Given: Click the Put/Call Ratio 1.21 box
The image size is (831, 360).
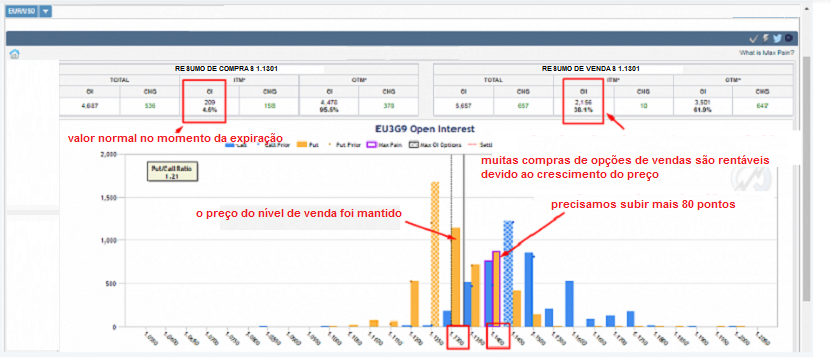Looking at the screenshot, I should (172, 172).
